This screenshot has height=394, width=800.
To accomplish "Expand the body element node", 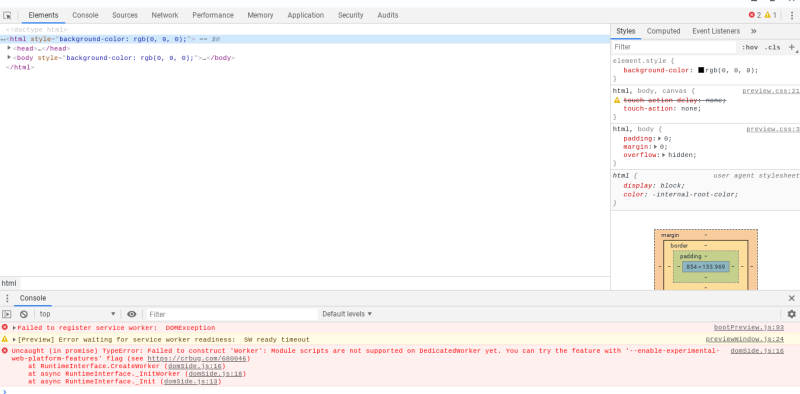I will 9,57.
